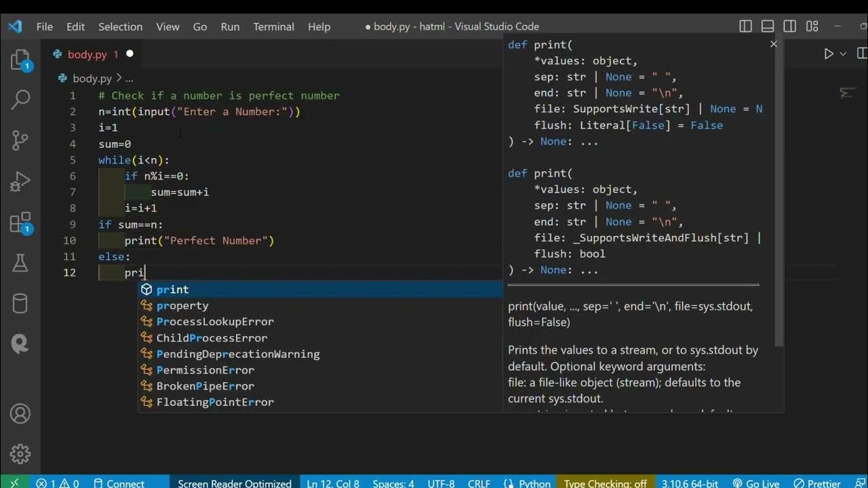Click line number 9 in gutter
The width and height of the screenshot is (868, 488).
[73, 224]
